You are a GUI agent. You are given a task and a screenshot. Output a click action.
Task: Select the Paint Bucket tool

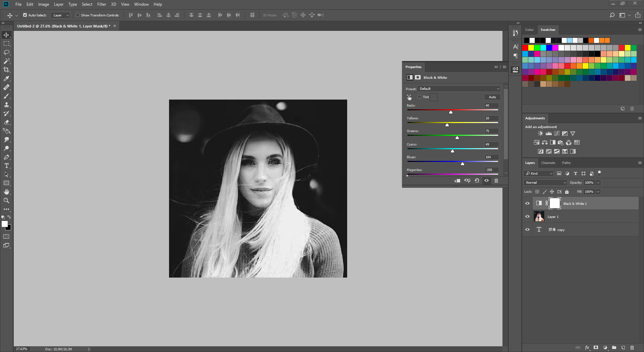pos(6,131)
